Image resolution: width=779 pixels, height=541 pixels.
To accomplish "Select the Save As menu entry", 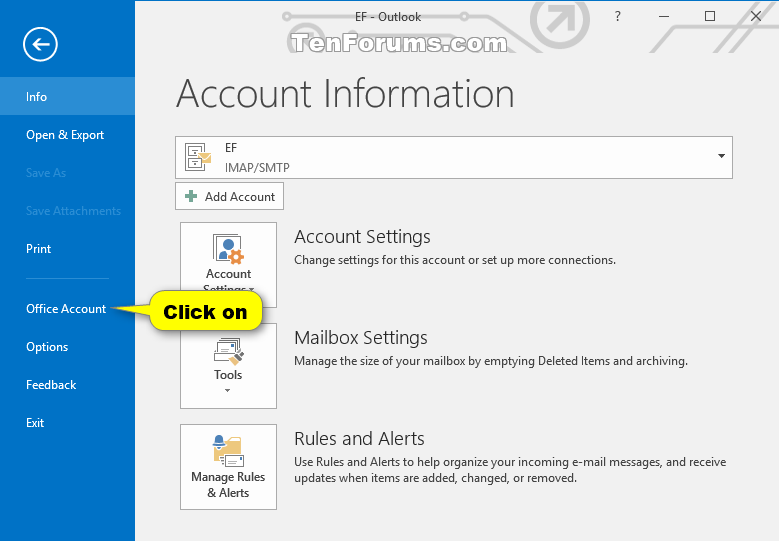I will (67, 173).
